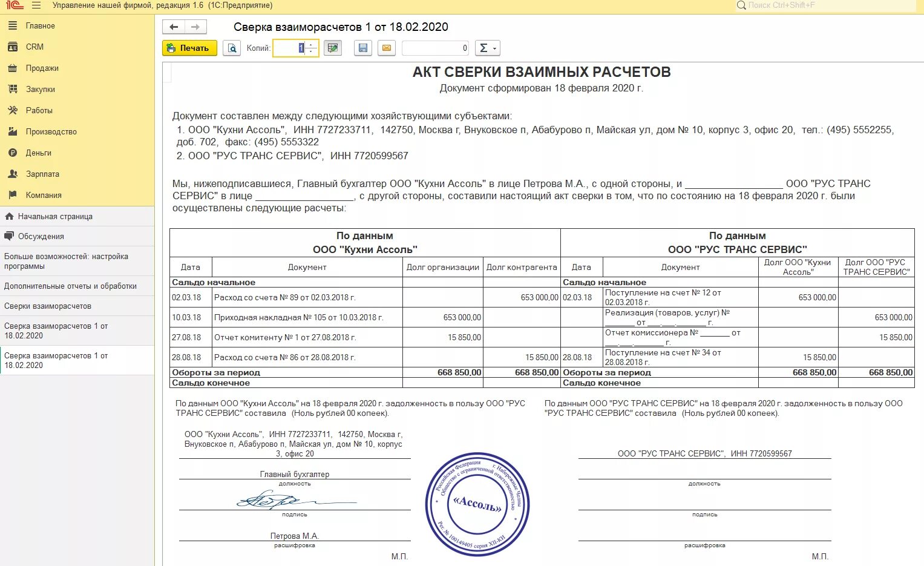
Task: Open Больше возможностей: настройка программы tab
Action: (x=77, y=261)
